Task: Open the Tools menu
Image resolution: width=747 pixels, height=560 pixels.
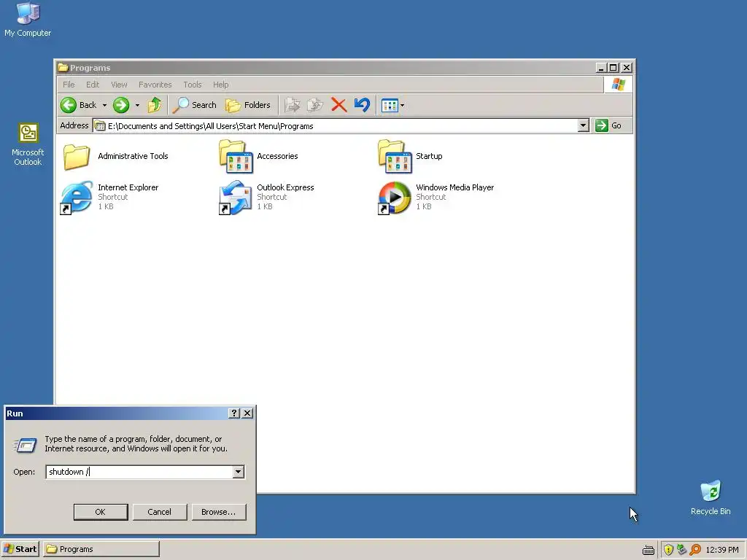Action: (193, 85)
